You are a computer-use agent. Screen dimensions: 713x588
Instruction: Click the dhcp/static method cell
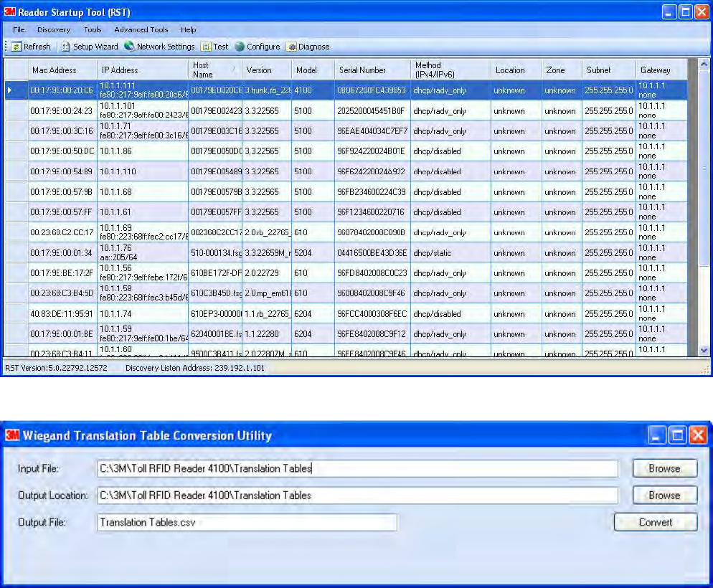click(450, 253)
